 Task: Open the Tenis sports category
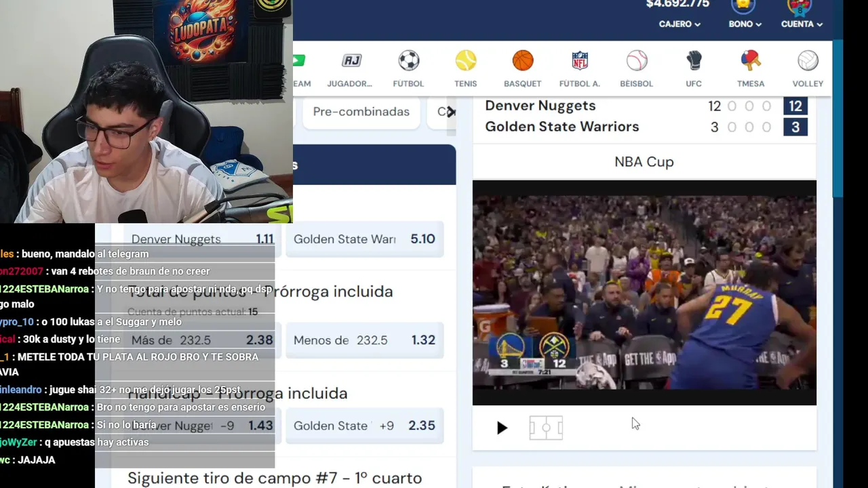(465, 68)
